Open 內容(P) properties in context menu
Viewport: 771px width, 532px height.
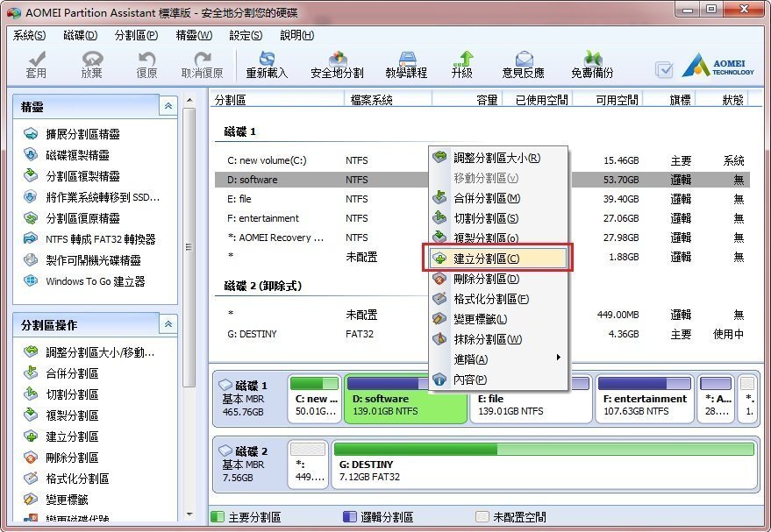click(x=498, y=379)
